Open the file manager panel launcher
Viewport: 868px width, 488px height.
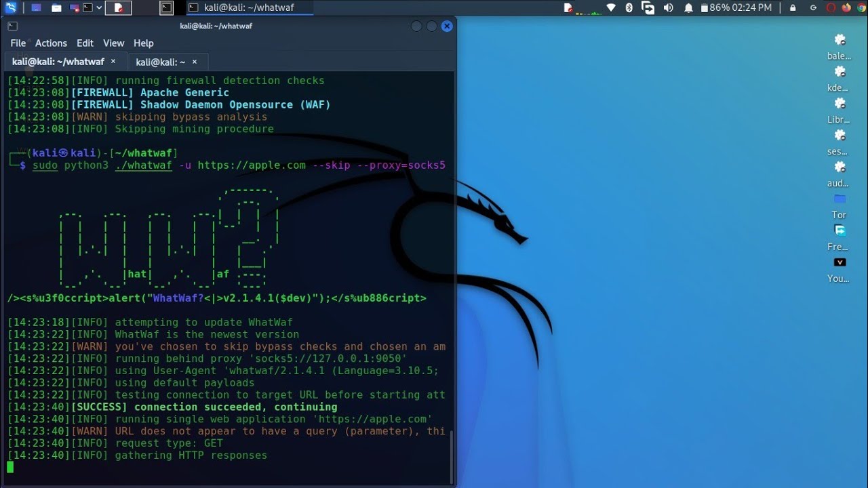56,7
